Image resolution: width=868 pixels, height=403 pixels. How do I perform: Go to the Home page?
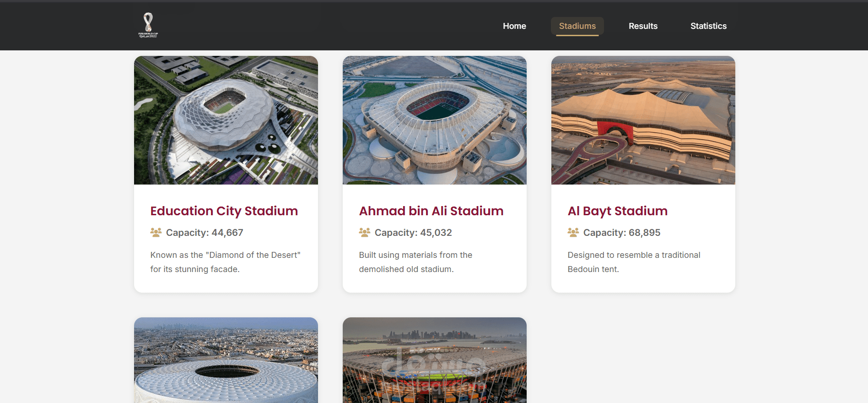click(514, 26)
